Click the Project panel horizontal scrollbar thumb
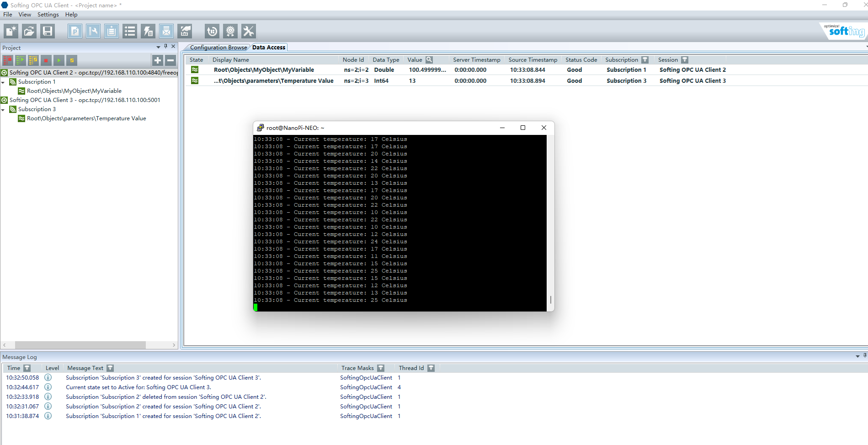 [80, 345]
